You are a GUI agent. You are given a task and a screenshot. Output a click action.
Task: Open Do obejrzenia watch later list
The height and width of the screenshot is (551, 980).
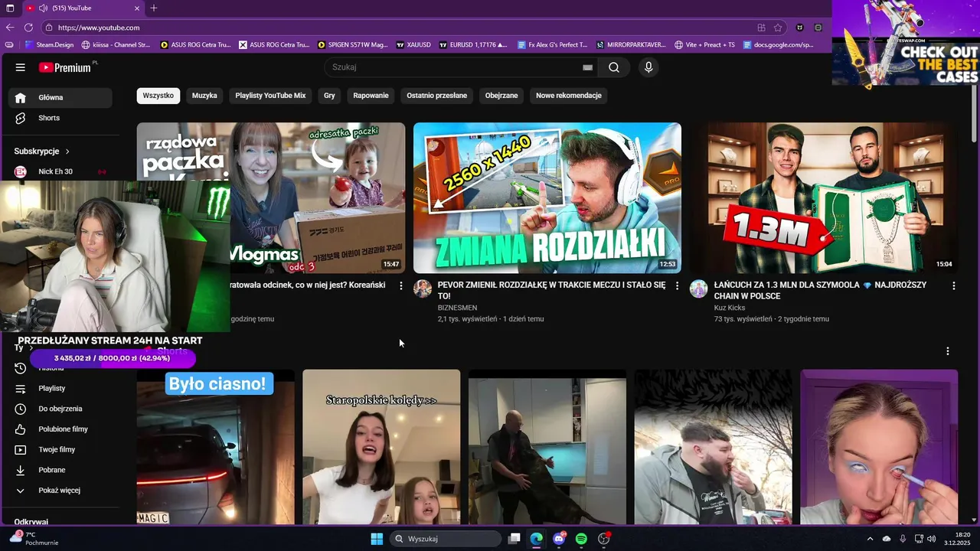(60, 409)
